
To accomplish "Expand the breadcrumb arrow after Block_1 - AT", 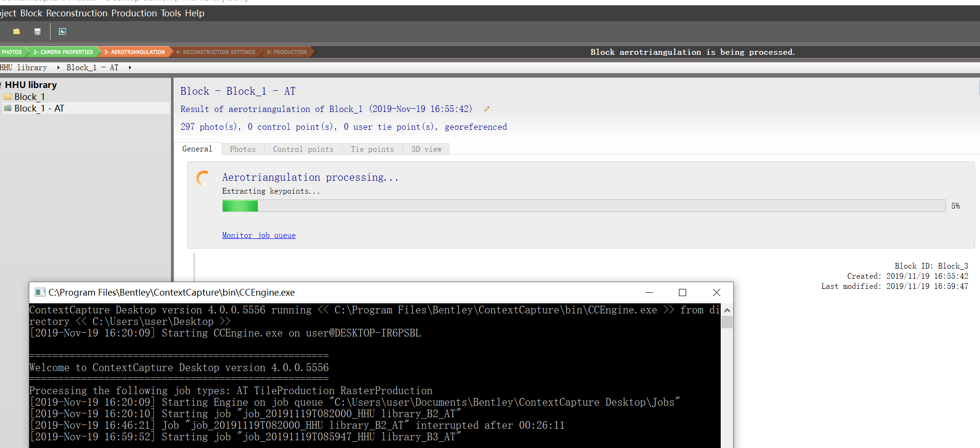I will point(130,68).
